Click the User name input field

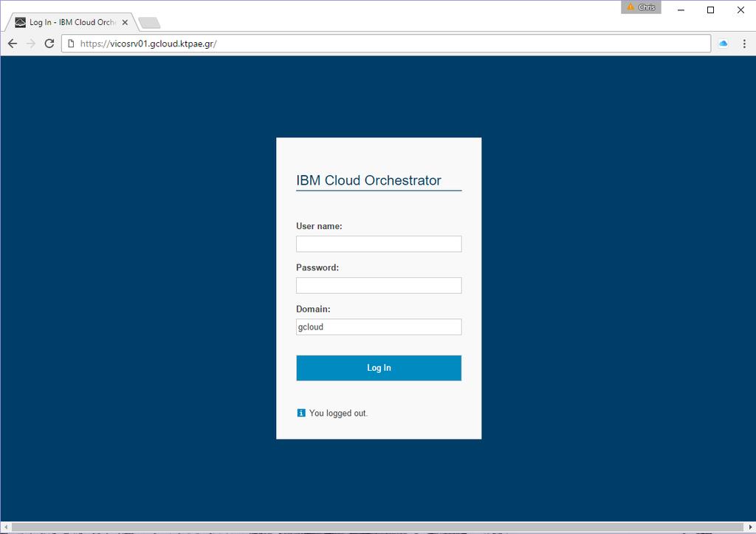click(379, 244)
